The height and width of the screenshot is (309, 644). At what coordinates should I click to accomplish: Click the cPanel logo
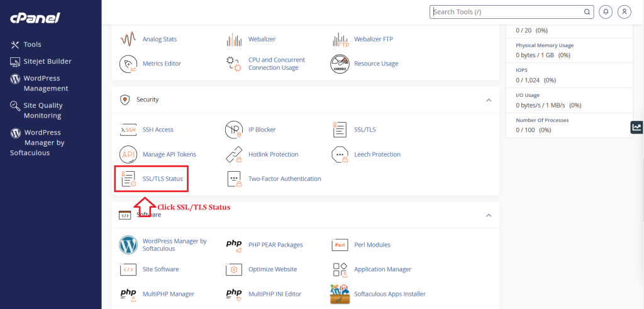coord(35,18)
